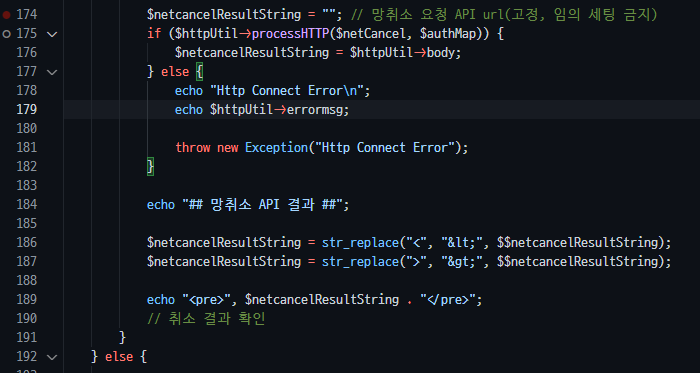This screenshot has height=373, width=700.
Task: Click line number 187
Action: (27, 261)
